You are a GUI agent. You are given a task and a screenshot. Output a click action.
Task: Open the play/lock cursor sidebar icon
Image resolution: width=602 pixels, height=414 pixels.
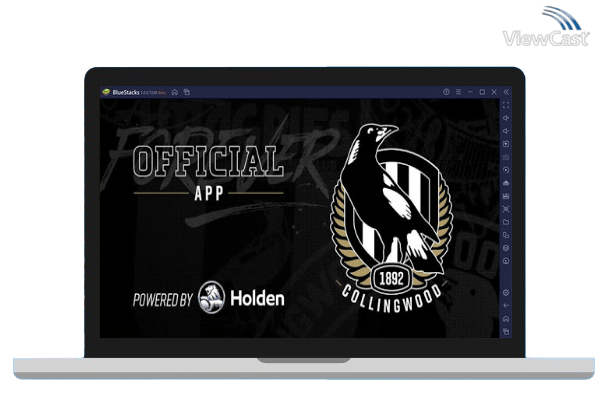click(506, 144)
